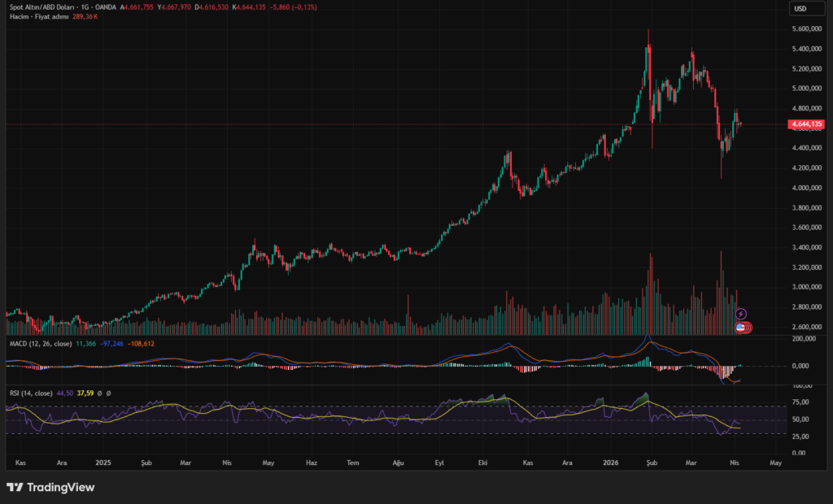Click the Eyl month marker on time axis
The height and width of the screenshot is (504, 833).
coord(442,462)
